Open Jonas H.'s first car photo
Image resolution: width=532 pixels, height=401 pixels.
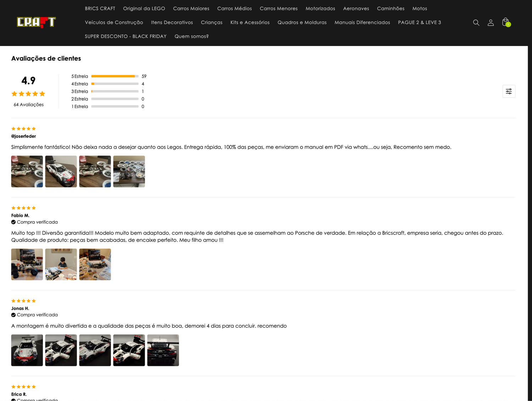point(27,350)
